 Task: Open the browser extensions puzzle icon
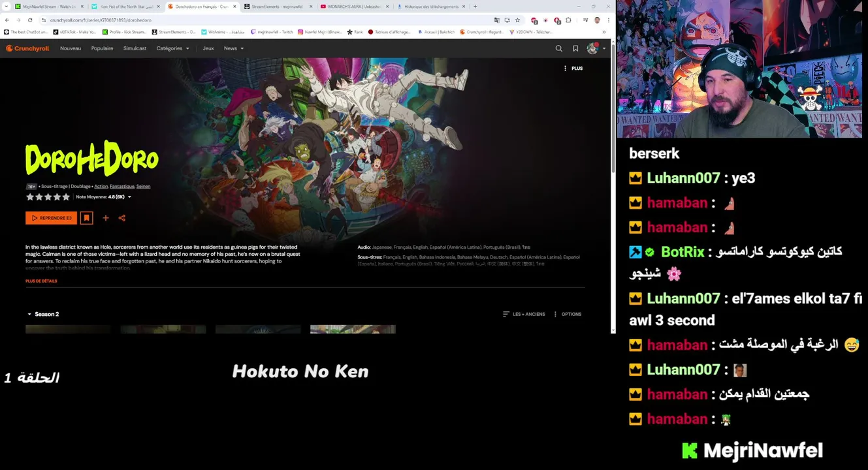(568, 20)
